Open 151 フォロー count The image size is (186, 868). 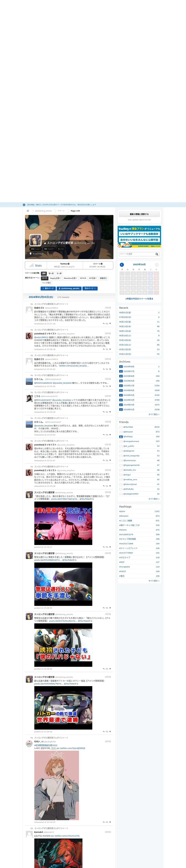(35, 249)
